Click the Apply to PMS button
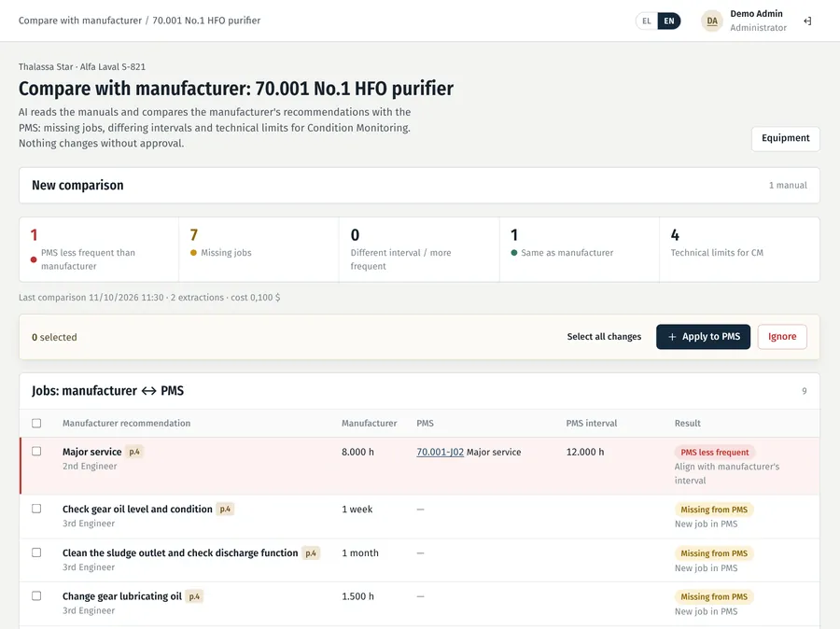 click(x=703, y=337)
